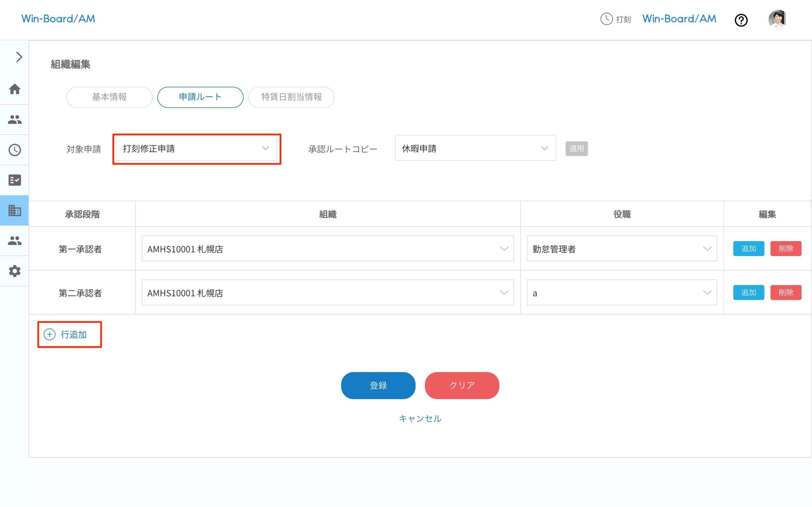
Task: Open the employee management people icon
Action: point(15,119)
